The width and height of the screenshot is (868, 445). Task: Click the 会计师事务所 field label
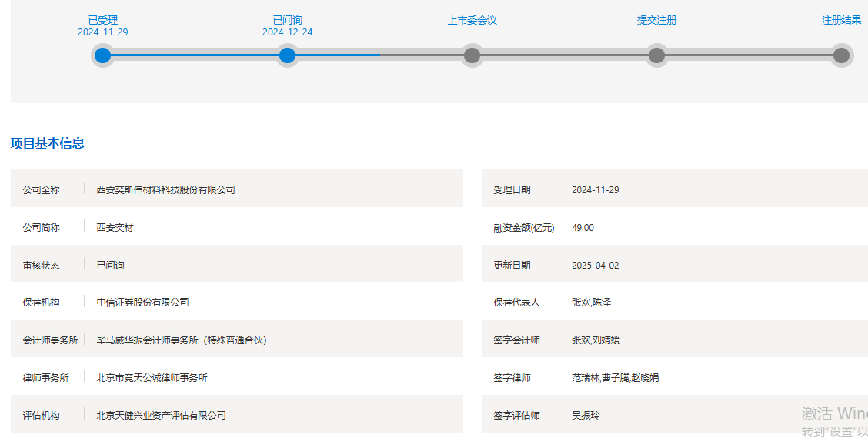click(50, 340)
